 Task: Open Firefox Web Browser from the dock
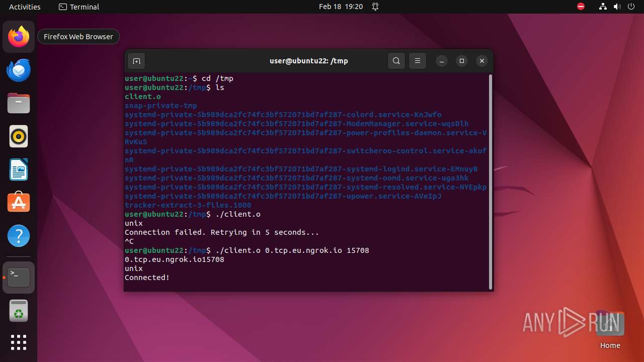[19, 37]
